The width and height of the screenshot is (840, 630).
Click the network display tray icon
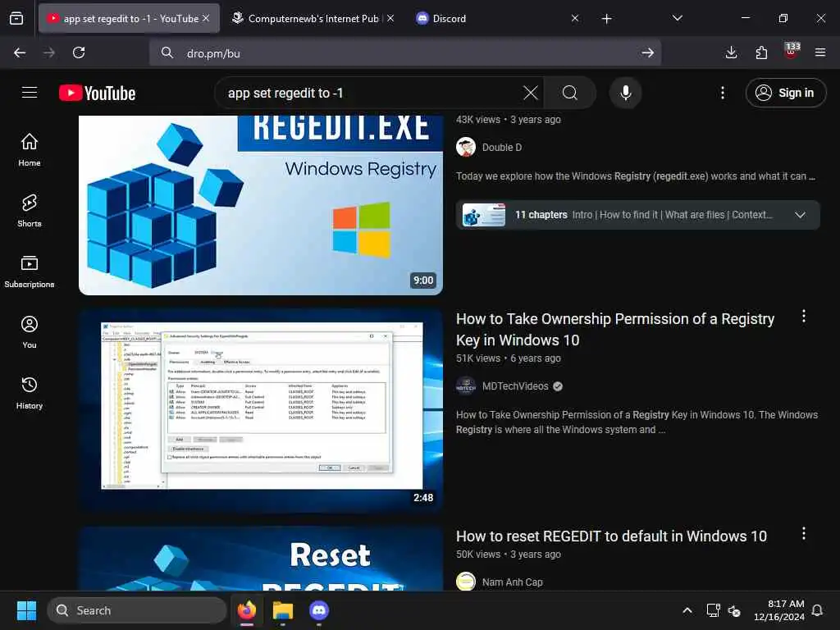coord(713,610)
